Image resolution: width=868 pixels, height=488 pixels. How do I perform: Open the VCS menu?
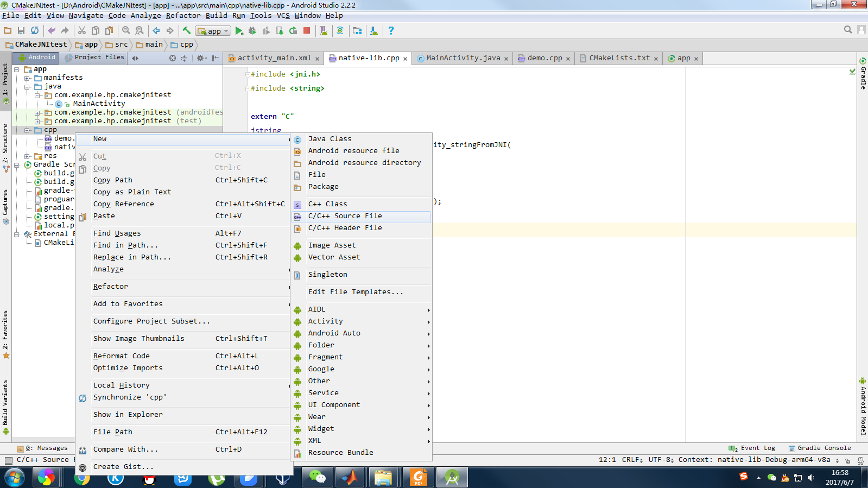283,16
